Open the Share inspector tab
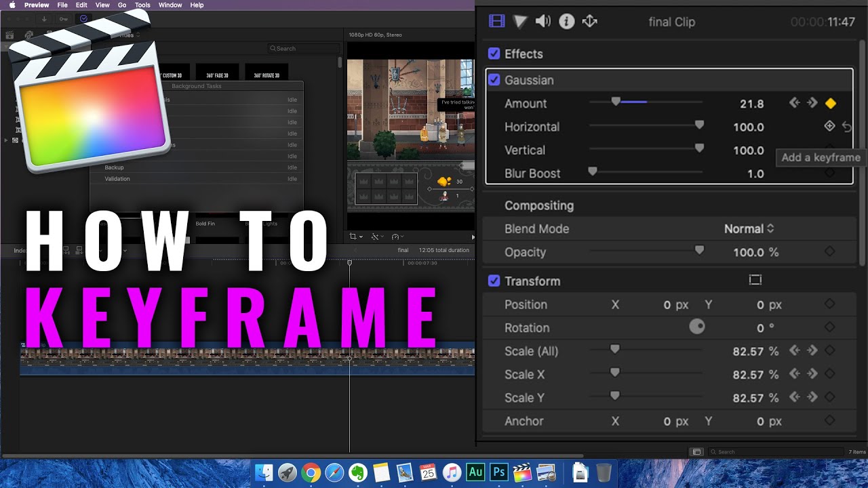 click(x=589, y=22)
